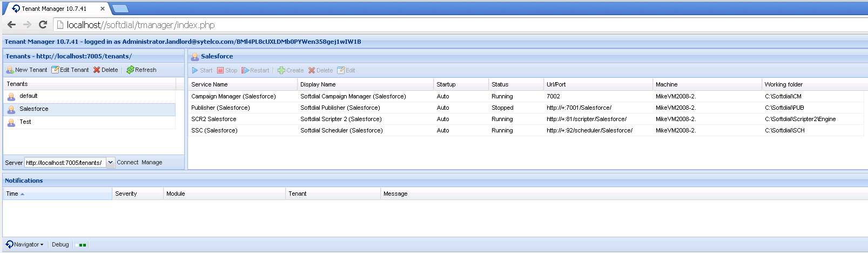The image size is (868, 253).
Task: Click the Create service button
Action: (291, 70)
